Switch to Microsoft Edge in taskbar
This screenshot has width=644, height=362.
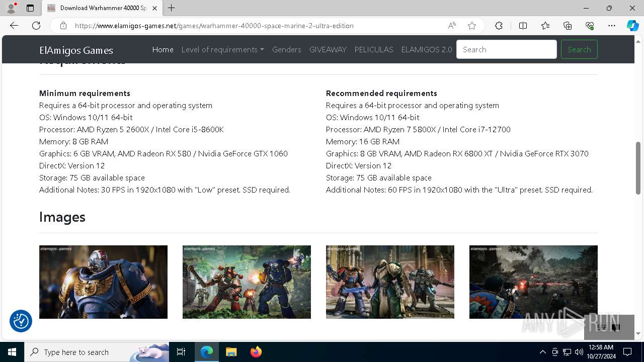[207, 352]
